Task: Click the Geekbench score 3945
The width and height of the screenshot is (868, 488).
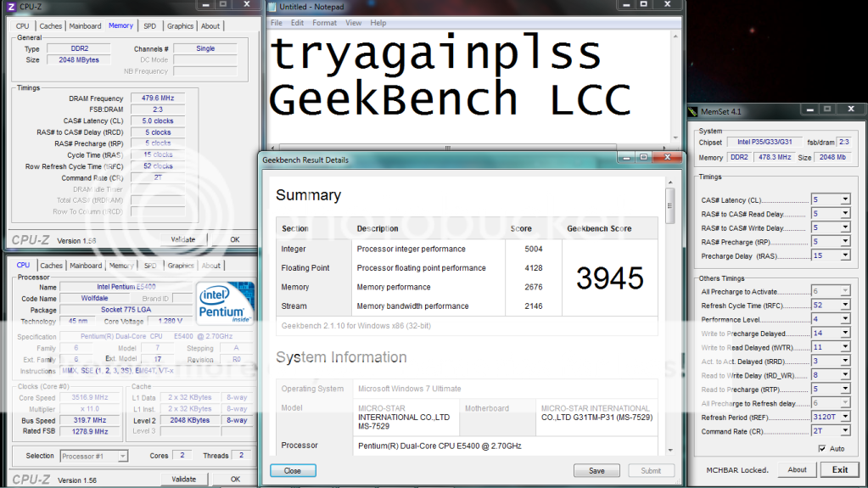Action: pyautogui.click(x=610, y=278)
